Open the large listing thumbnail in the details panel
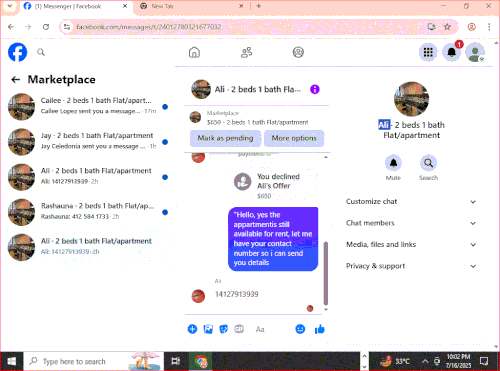 [411, 99]
